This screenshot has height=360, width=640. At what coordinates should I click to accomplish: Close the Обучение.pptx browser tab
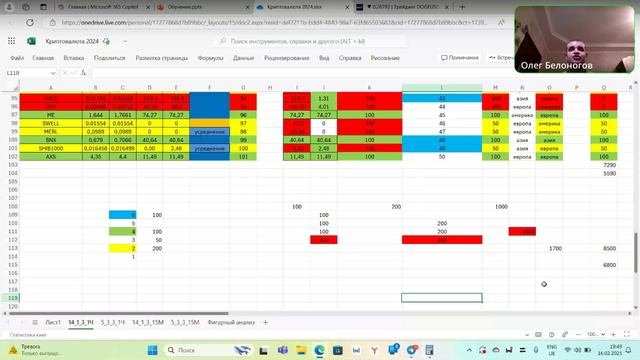pos(247,7)
